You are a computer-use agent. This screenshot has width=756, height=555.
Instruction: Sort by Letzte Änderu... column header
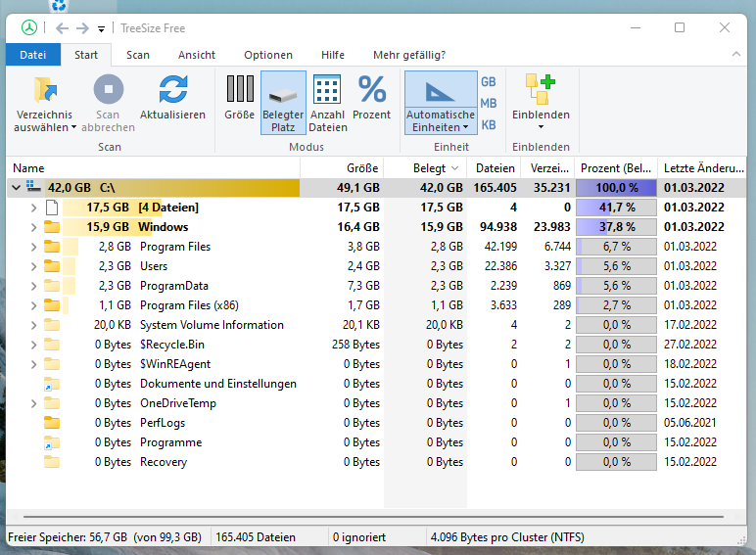[702, 168]
